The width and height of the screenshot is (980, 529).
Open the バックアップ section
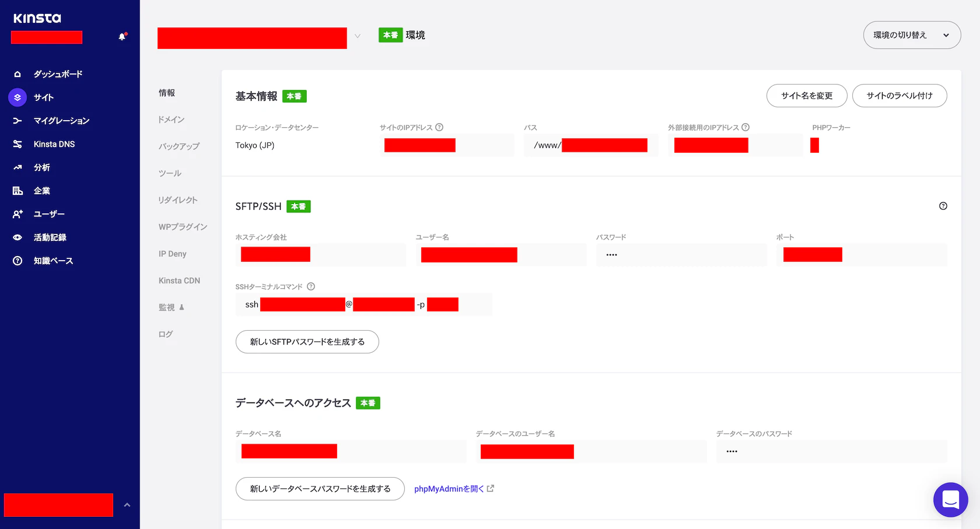tap(178, 146)
